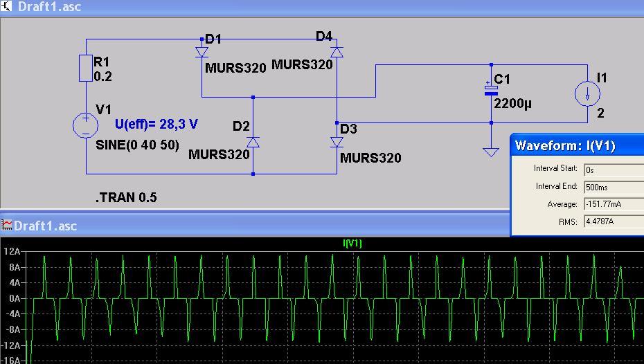Select diode D2 symbol
Image resolution: width=644 pixels, height=364 pixels.
point(253,142)
